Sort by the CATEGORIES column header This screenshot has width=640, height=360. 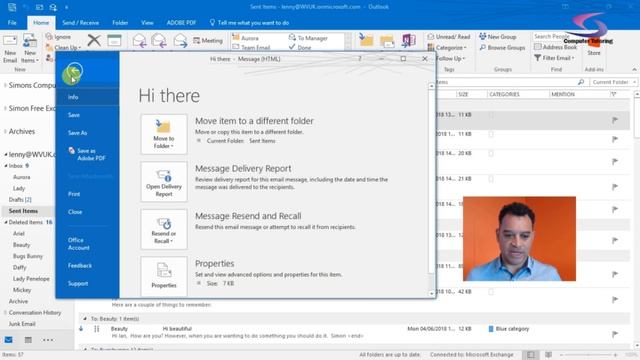(504, 94)
